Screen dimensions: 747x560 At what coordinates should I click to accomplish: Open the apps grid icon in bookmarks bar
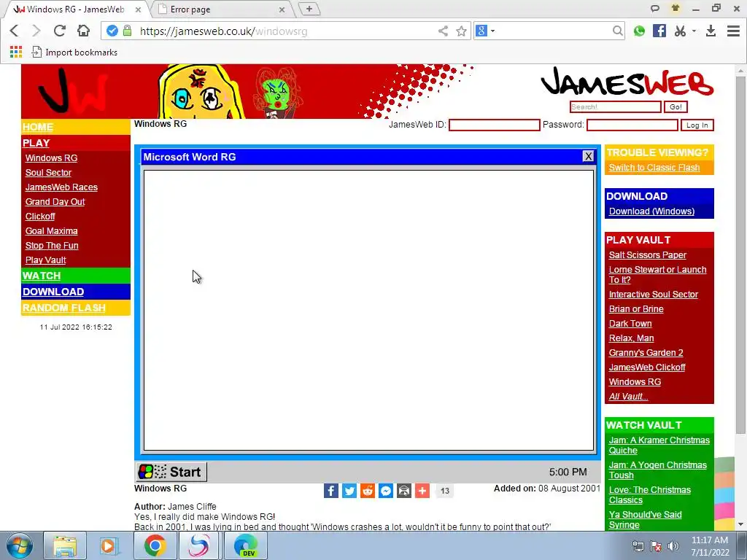[x=16, y=52]
